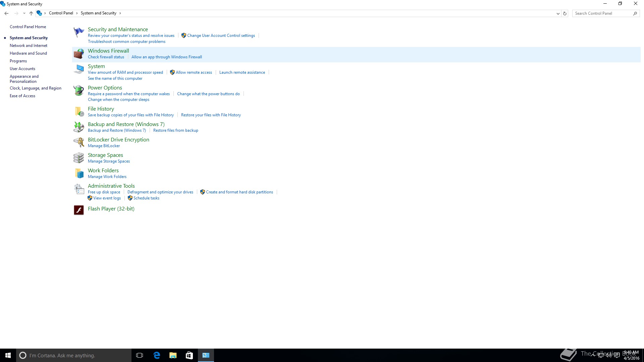644x362 pixels.
Task: Open Manage BitLocker link
Action: tap(104, 146)
